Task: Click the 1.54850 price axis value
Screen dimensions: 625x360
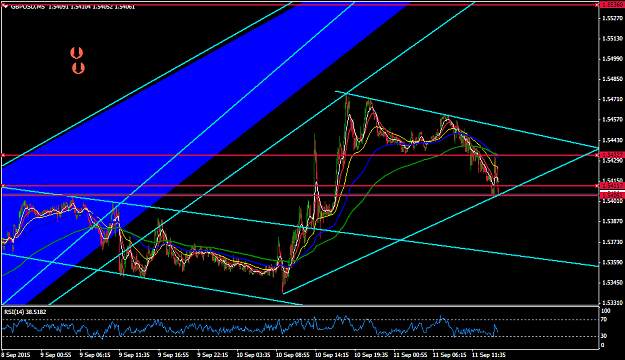Action: pos(613,79)
